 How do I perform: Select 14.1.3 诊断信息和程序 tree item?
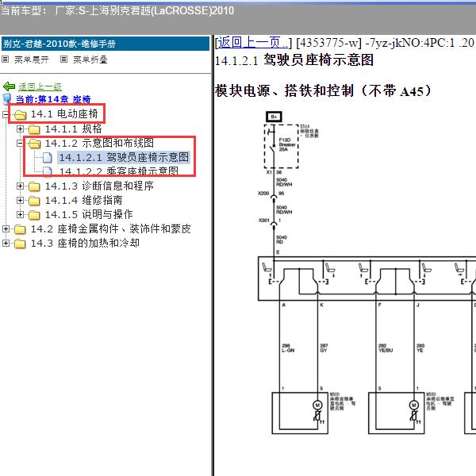[x=99, y=186]
